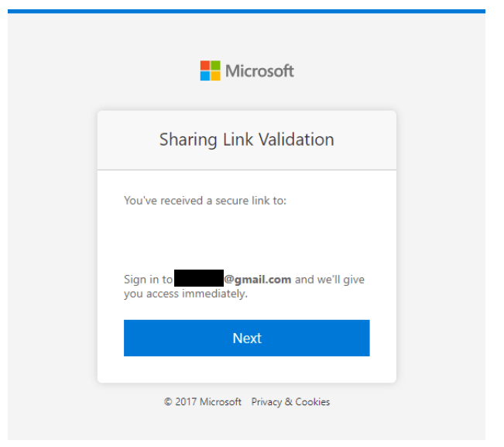Click the copyright symbol in the footer
504x447 pixels.
pos(168,401)
